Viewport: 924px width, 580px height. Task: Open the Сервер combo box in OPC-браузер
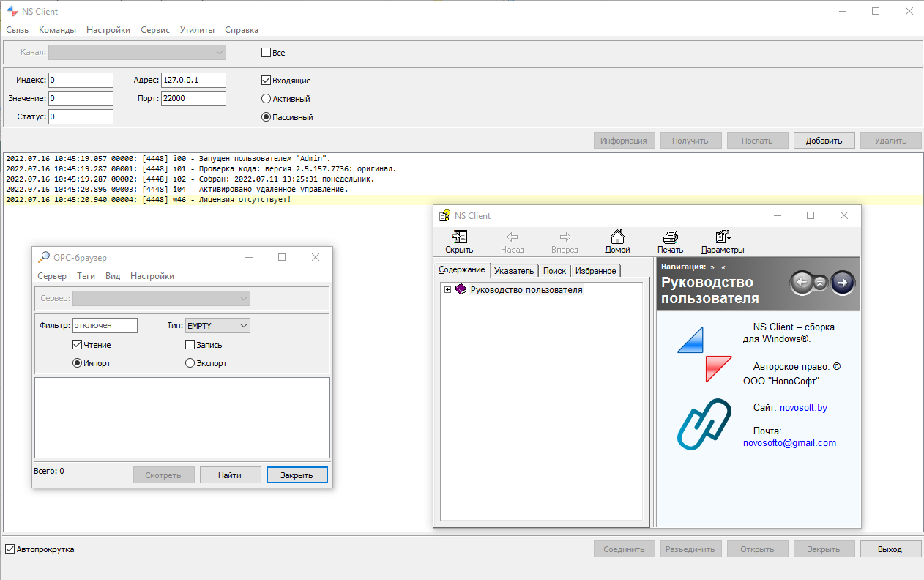point(161,298)
